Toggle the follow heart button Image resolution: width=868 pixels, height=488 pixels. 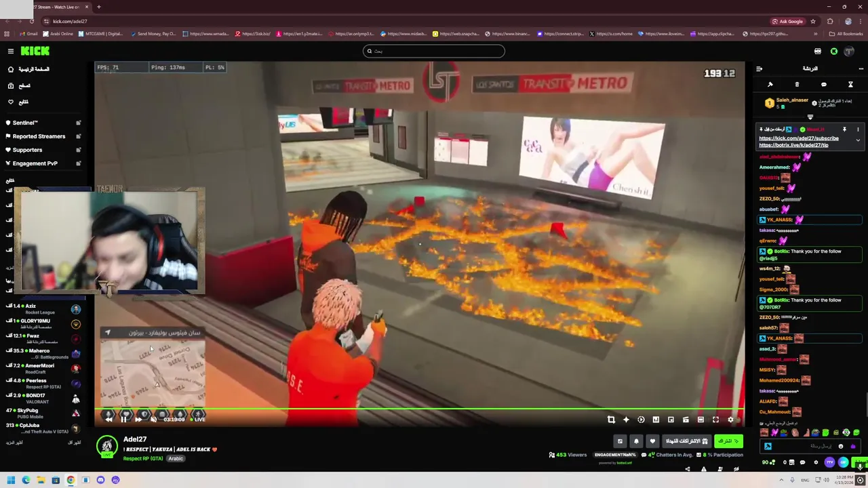click(652, 441)
